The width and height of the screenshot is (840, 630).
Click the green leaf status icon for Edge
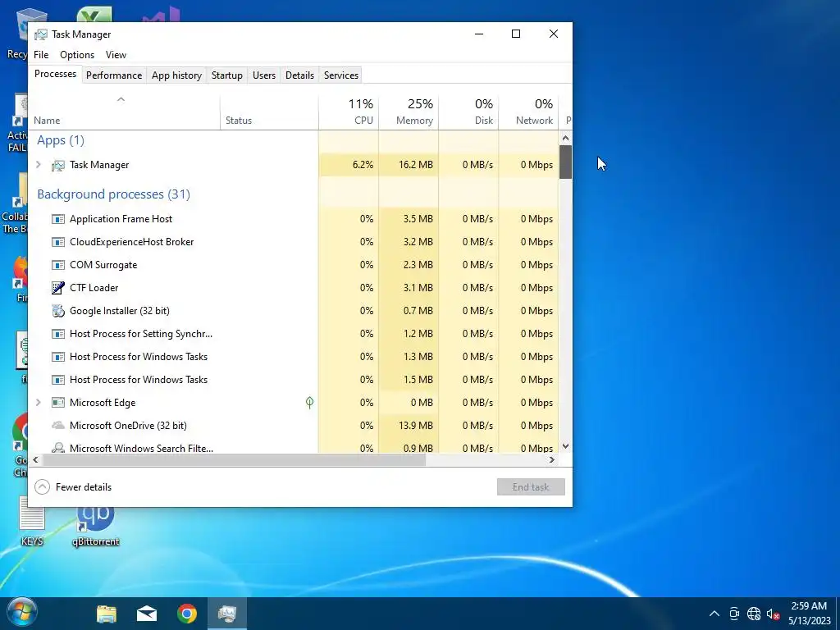coord(309,402)
